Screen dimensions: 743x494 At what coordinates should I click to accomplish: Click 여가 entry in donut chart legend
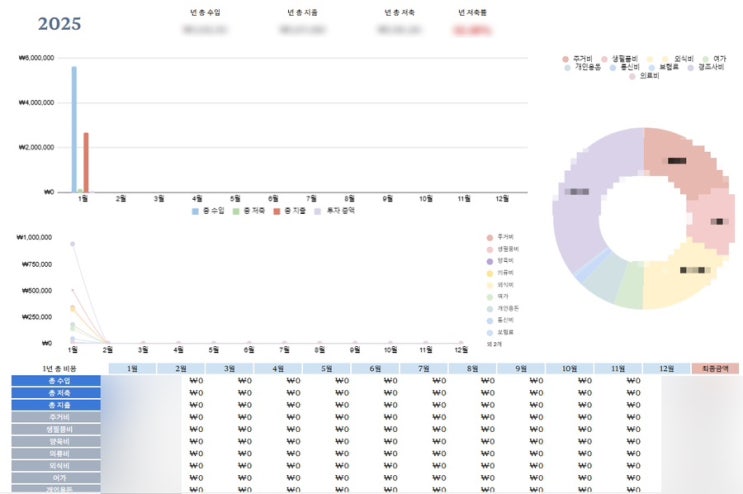[714, 59]
